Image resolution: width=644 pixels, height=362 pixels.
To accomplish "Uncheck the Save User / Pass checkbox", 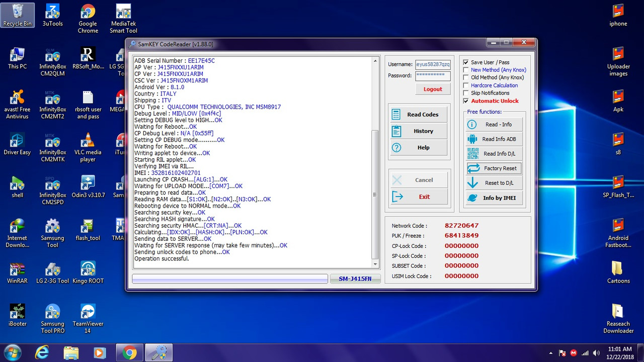I will [x=466, y=62].
